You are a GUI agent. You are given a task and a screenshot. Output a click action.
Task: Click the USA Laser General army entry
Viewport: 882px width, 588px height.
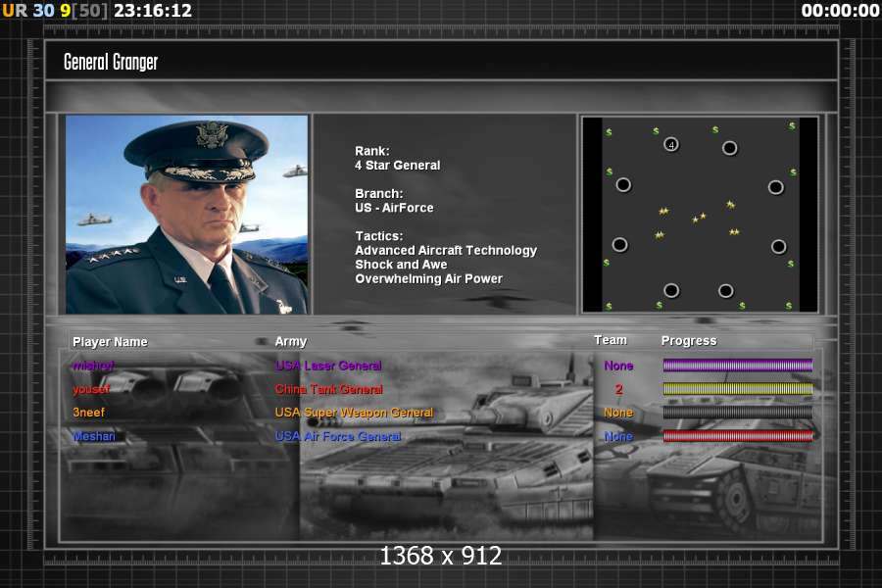(x=328, y=366)
